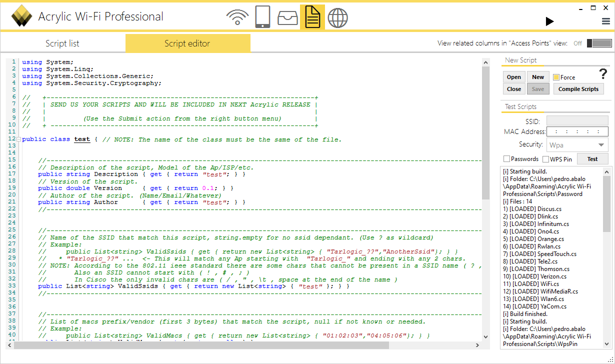Click the underlined class name "test"
The image size is (615, 364).
click(82, 139)
